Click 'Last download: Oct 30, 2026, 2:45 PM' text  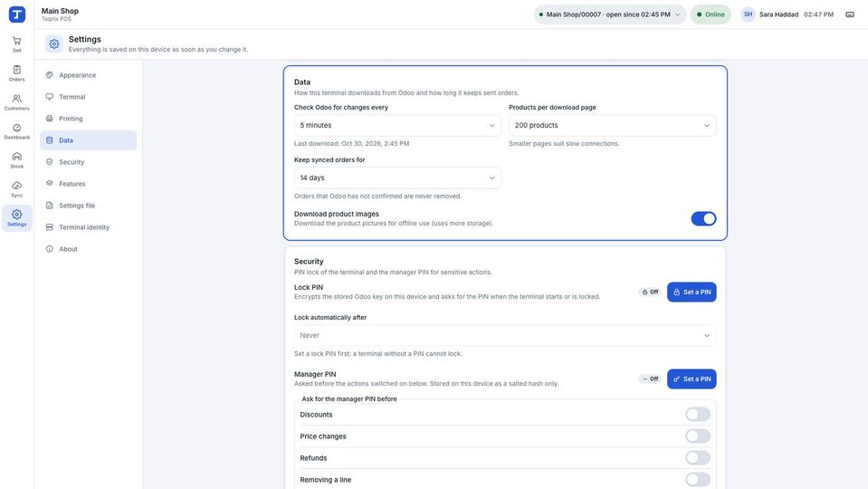point(351,143)
